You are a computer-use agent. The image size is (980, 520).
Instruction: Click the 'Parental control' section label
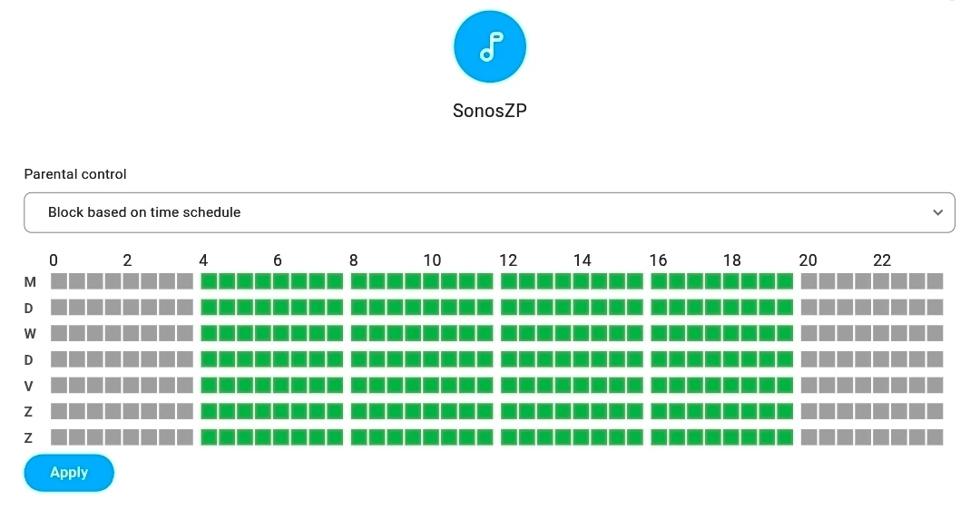tap(75, 173)
